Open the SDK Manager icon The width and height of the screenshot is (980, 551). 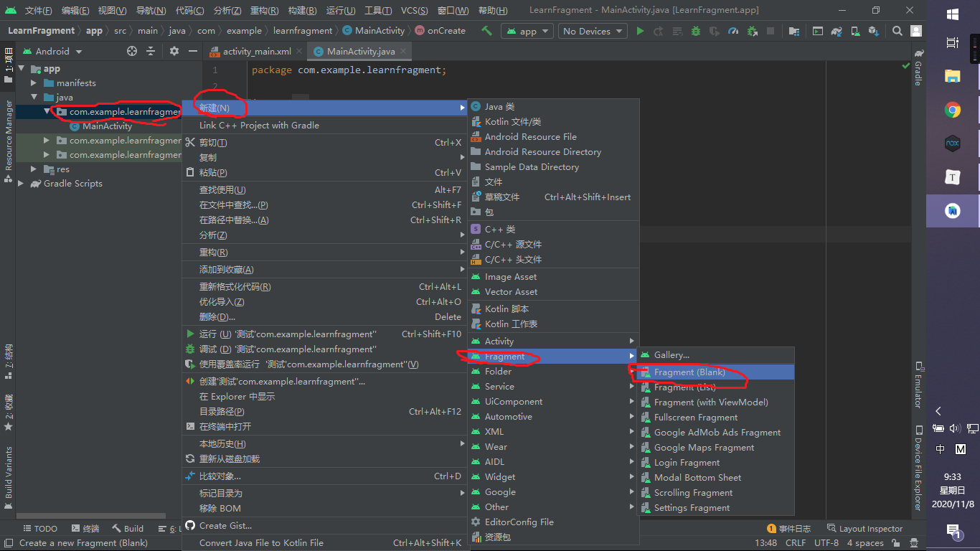(874, 31)
